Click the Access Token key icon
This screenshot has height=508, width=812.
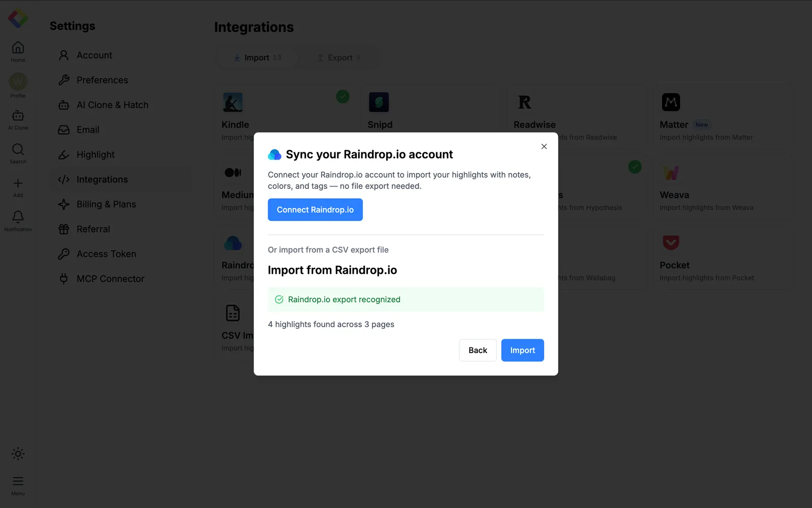[63, 255]
